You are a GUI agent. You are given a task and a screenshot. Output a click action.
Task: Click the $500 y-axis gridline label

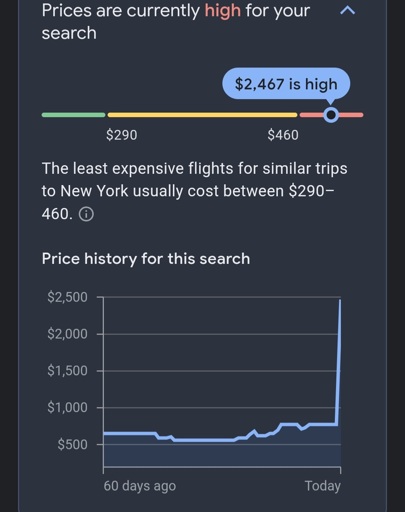(x=72, y=444)
